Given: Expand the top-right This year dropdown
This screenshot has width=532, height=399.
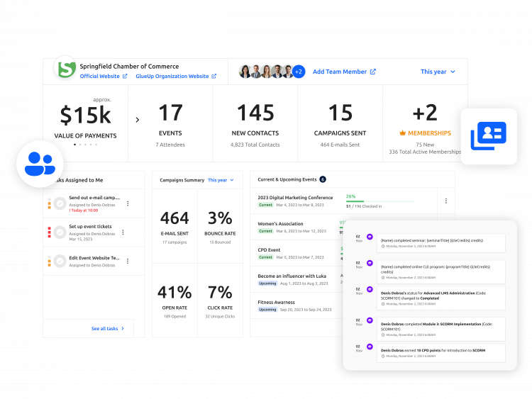Looking at the screenshot, I should click(x=438, y=72).
